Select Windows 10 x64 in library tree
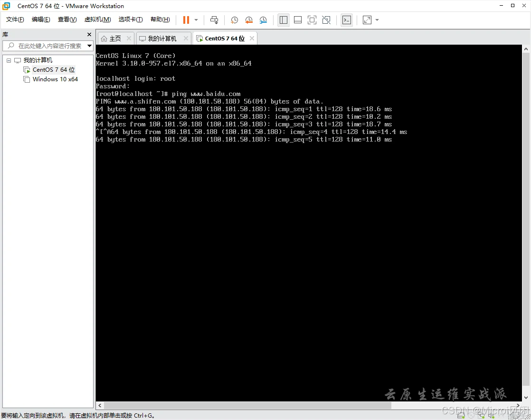Screen dimensions: 531x420 tap(55, 79)
